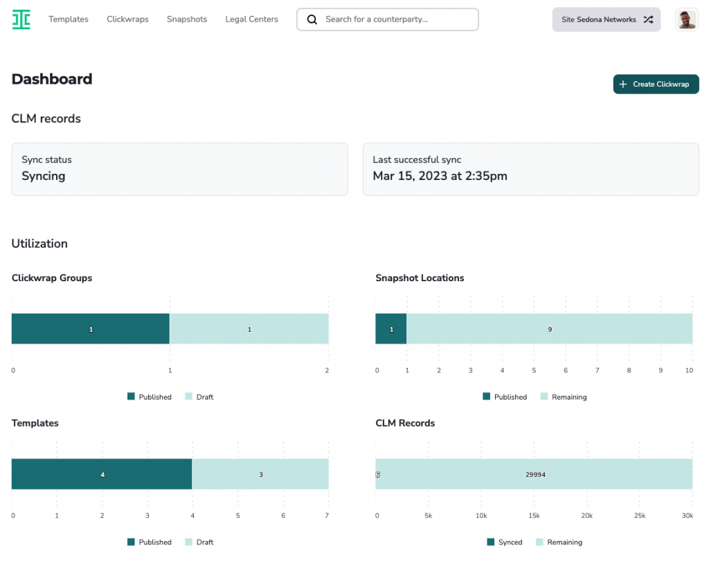Image resolution: width=709 pixels, height=588 pixels.
Task: Toggle Synced legend in CLM Records chart
Action: point(505,542)
